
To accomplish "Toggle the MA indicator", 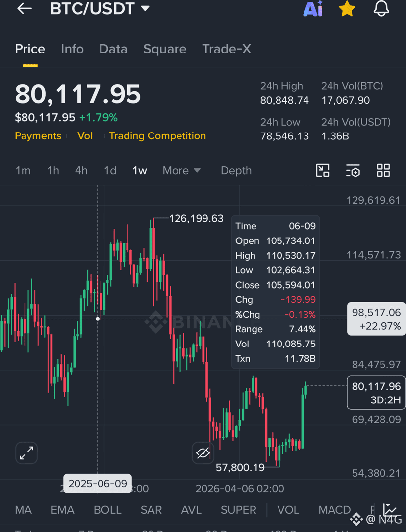I will (x=24, y=510).
